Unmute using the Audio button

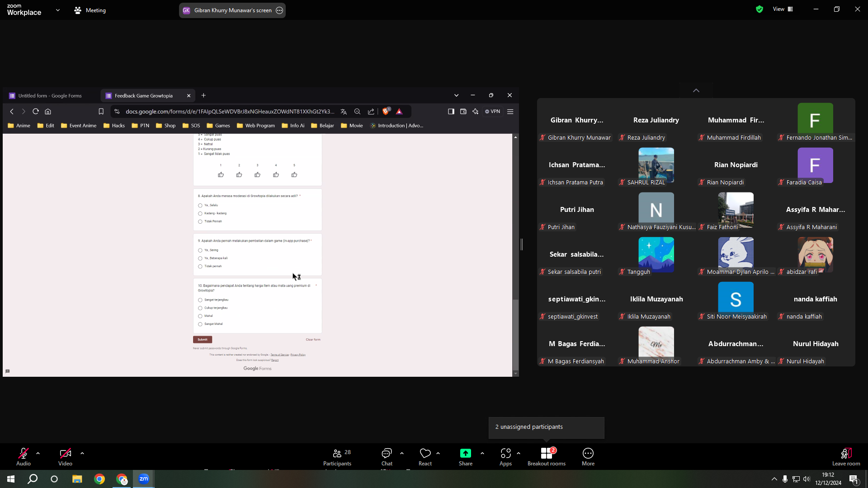[x=24, y=457]
